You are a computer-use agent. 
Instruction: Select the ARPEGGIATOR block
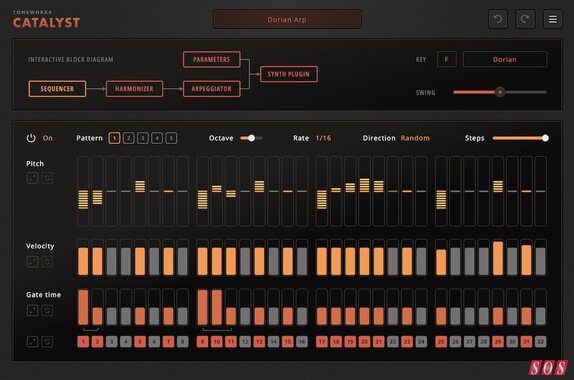(x=212, y=89)
